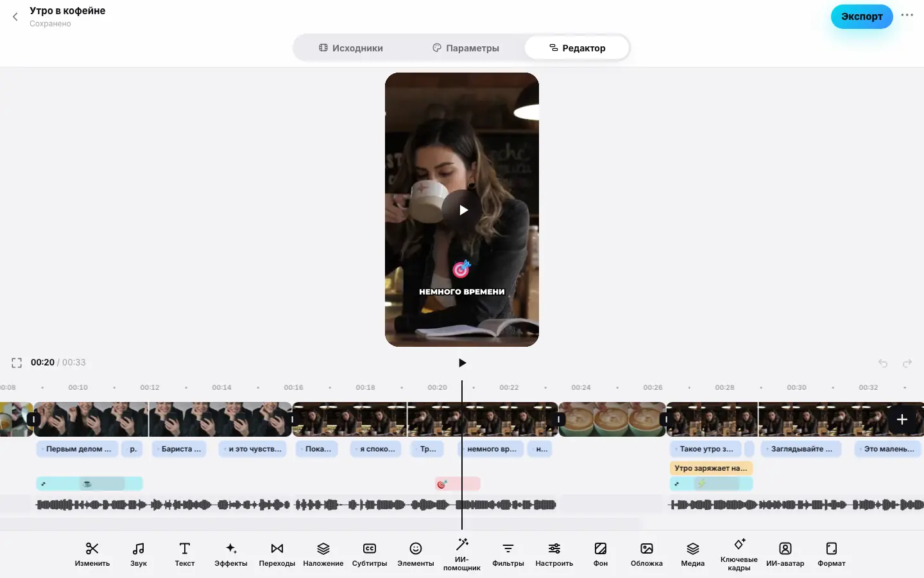The image size is (924, 578).
Task: Open the Фильтры tool
Action: pos(508,555)
